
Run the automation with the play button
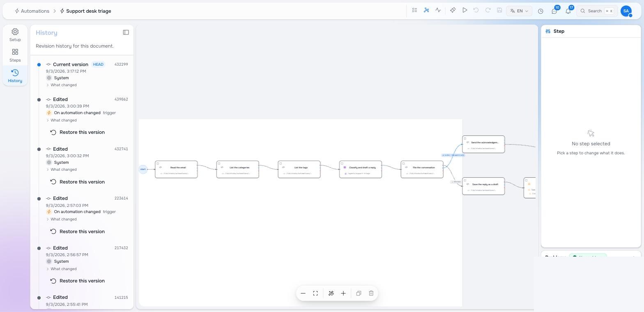tap(465, 11)
